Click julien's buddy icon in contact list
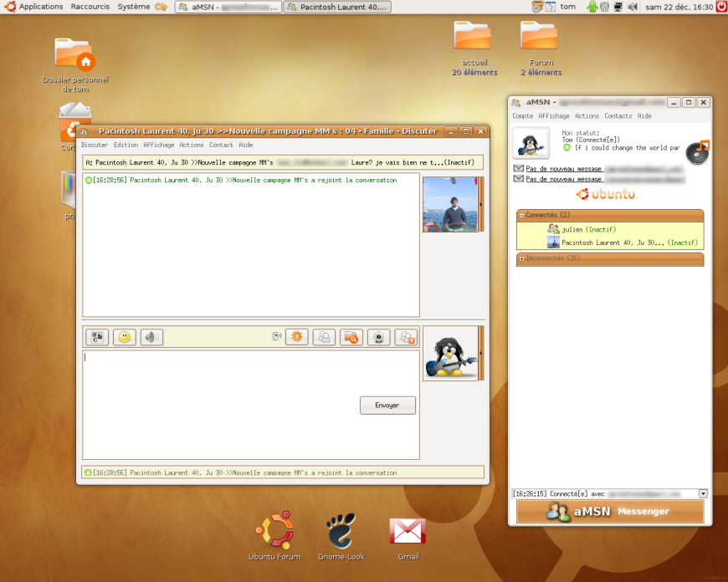The image size is (728, 582). pos(553,229)
